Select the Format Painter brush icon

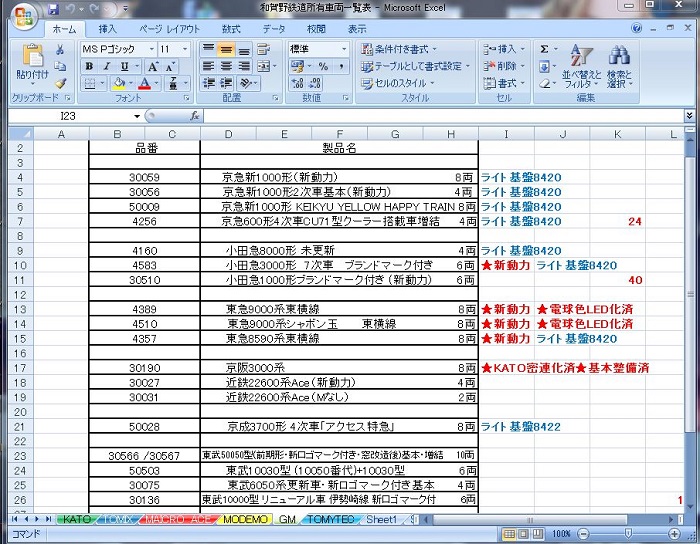coord(60,83)
